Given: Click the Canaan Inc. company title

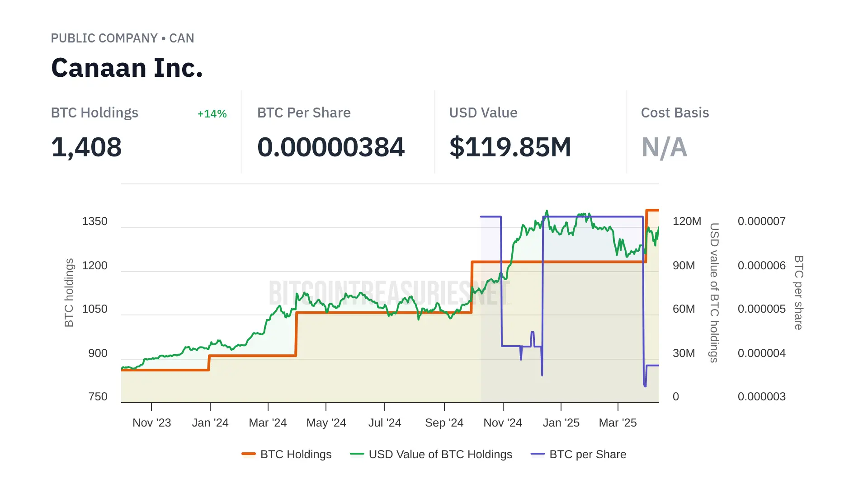Looking at the screenshot, I should 127,68.
